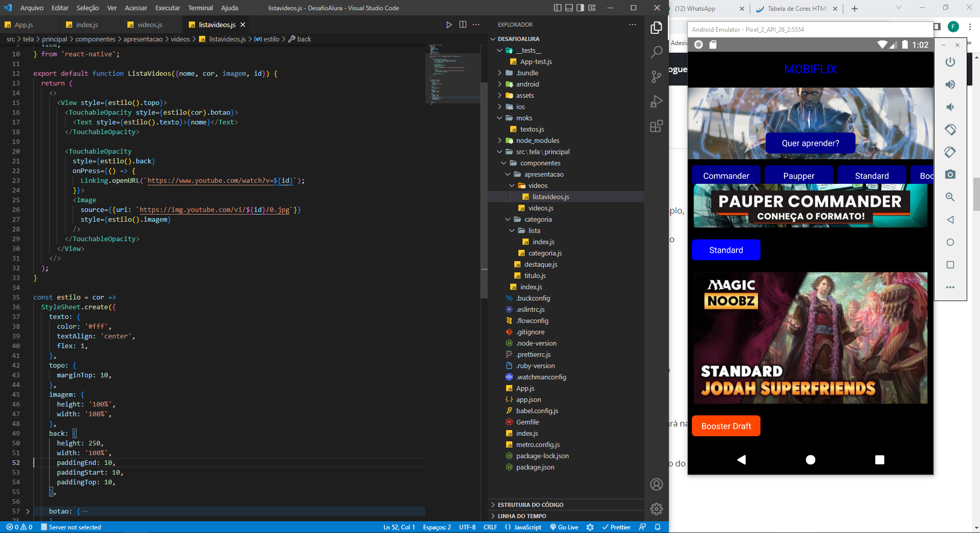The width and height of the screenshot is (980, 533).
Task: Open the Magic Noobz Standard video thumbnail
Action: [x=811, y=338]
